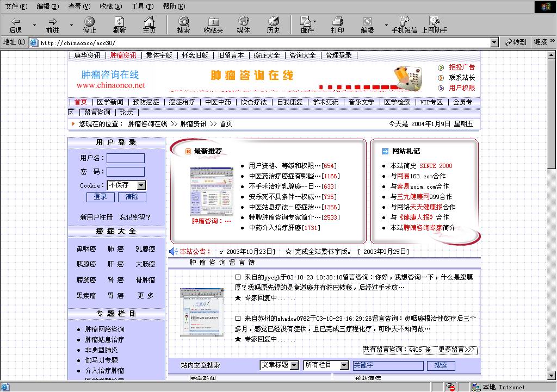Open the 繁体字版 top link

(159, 55)
